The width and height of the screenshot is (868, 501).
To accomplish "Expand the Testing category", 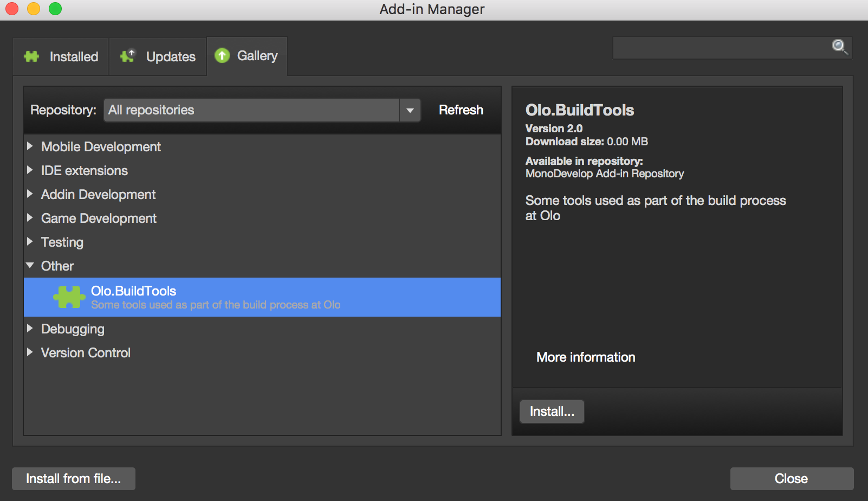I will (x=30, y=242).
